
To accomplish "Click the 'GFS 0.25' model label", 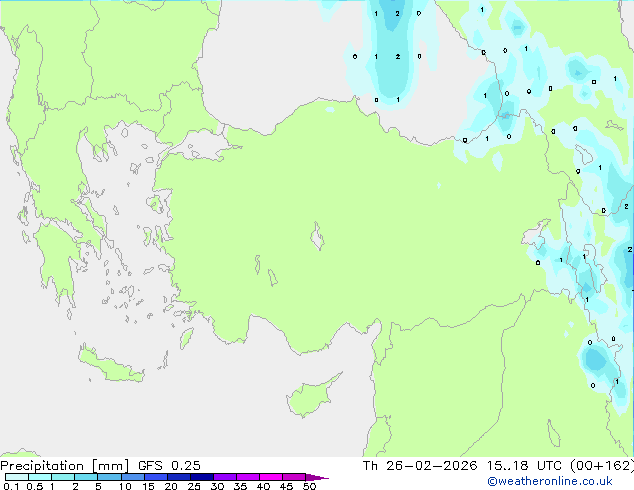I will click(169, 466).
